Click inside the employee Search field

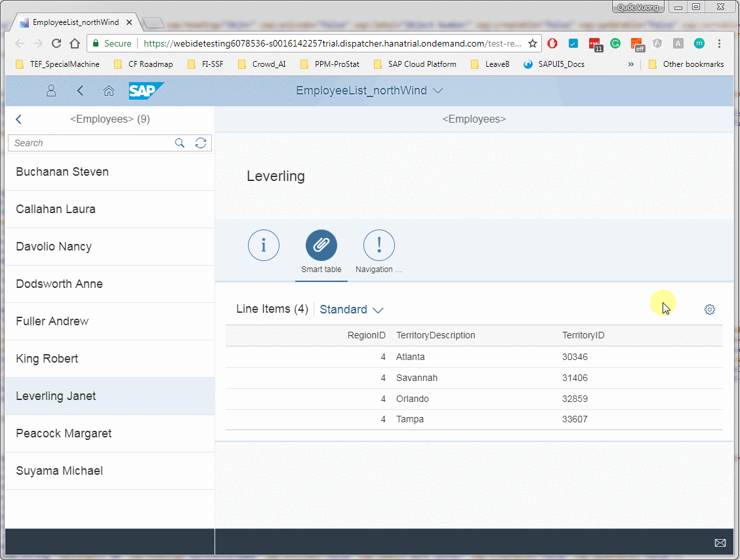click(x=92, y=143)
